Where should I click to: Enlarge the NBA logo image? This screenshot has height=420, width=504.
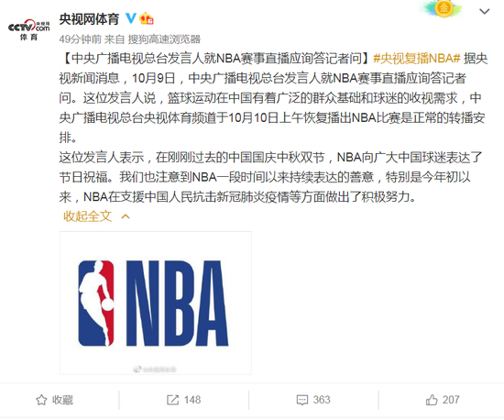coord(155,303)
